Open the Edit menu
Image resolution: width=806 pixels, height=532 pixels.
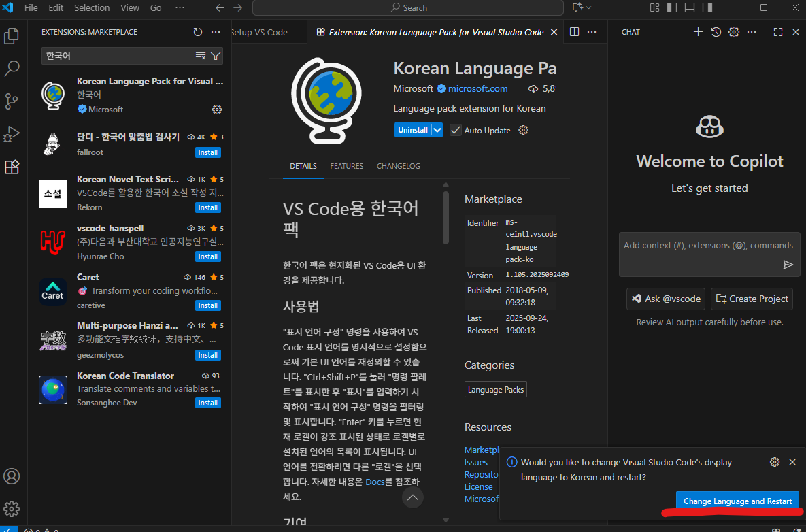pyautogui.click(x=56, y=7)
